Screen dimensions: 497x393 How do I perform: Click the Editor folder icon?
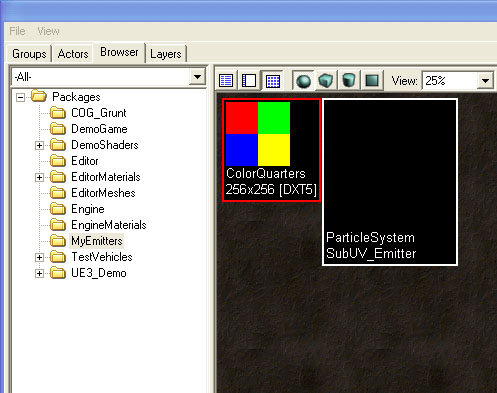pos(58,161)
